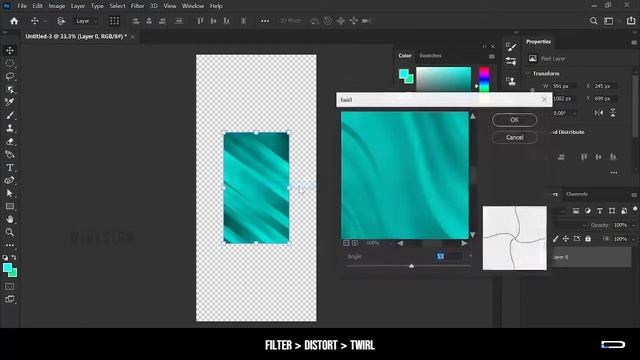The width and height of the screenshot is (640, 360).
Task: Zoom in the Twirl preview
Action: [x=355, y=243]
